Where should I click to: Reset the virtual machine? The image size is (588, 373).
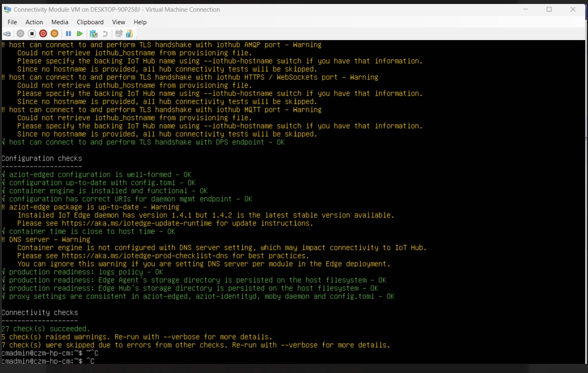tap(79, 33)
